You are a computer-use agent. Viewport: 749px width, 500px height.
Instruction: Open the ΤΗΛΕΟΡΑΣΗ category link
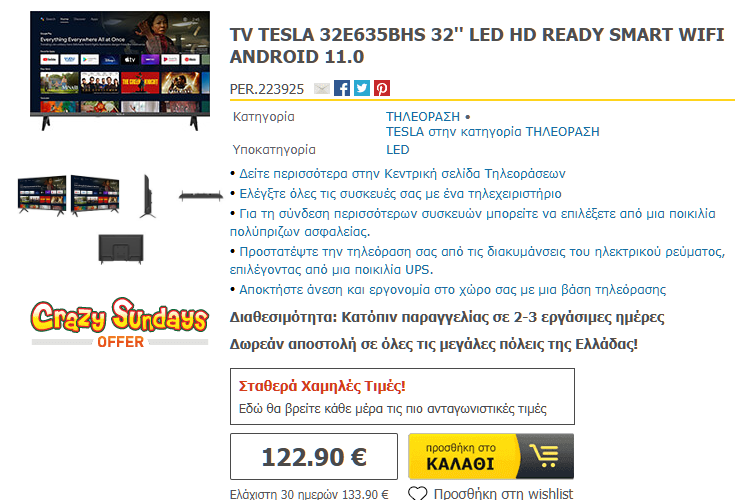(423, 117)
